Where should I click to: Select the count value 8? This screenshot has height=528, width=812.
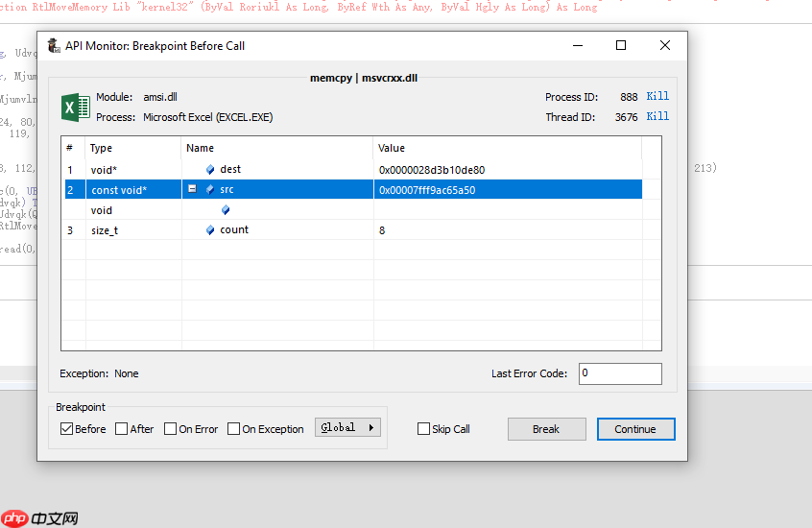pyautogui.click(x=382, y=230)
